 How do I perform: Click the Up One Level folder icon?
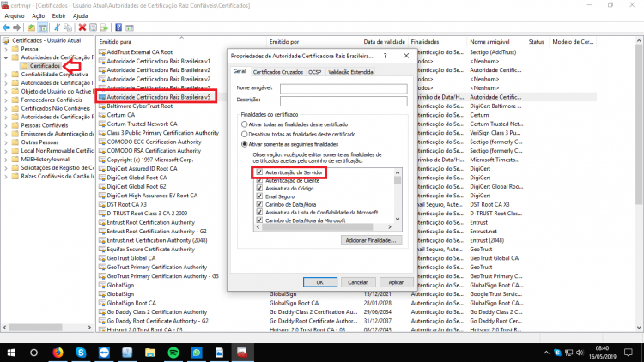pyautogui.click(x=32, y=27)
